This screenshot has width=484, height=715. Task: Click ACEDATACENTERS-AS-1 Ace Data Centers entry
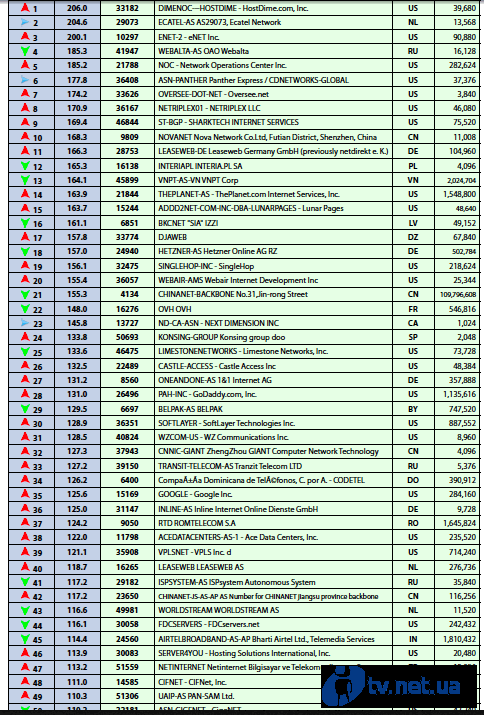[x=238, y=537]
